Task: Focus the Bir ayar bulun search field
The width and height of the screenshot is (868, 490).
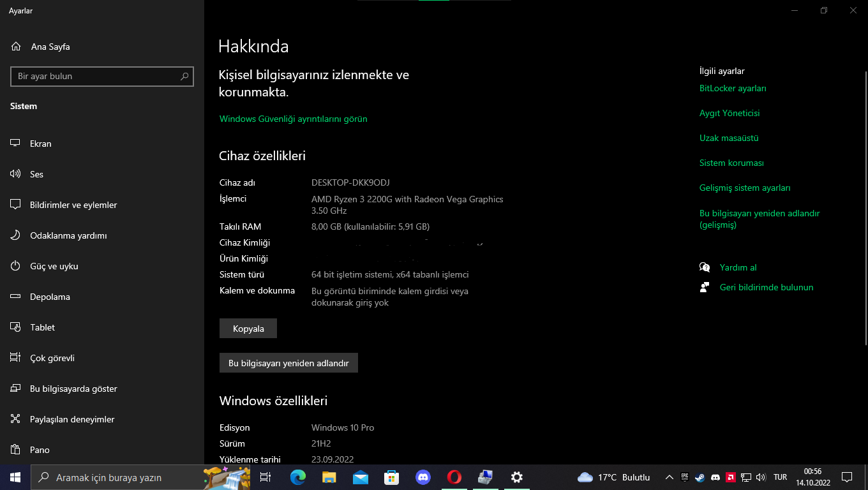Action: click(102, 76)
